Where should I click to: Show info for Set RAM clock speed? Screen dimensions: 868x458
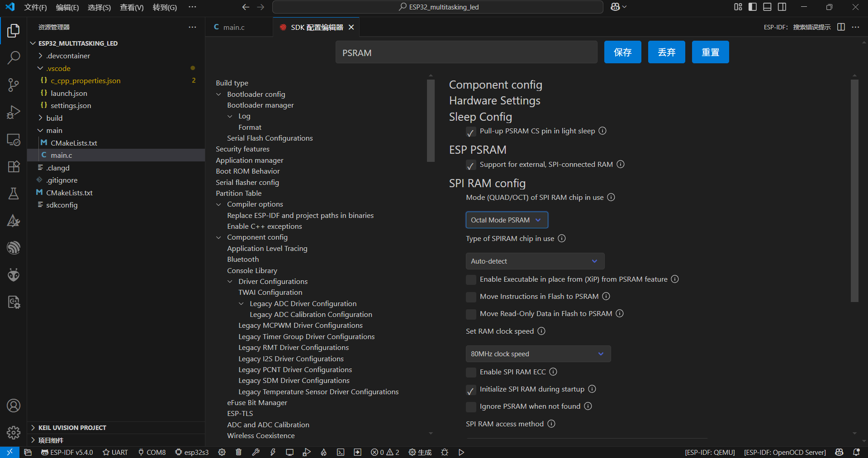[x=541, y=331]
